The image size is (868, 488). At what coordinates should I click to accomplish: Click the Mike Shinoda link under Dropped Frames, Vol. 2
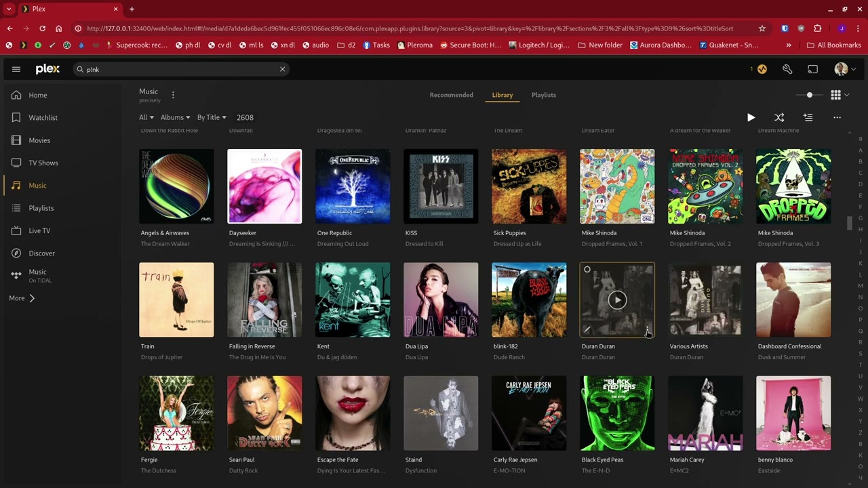click(687, 233)
